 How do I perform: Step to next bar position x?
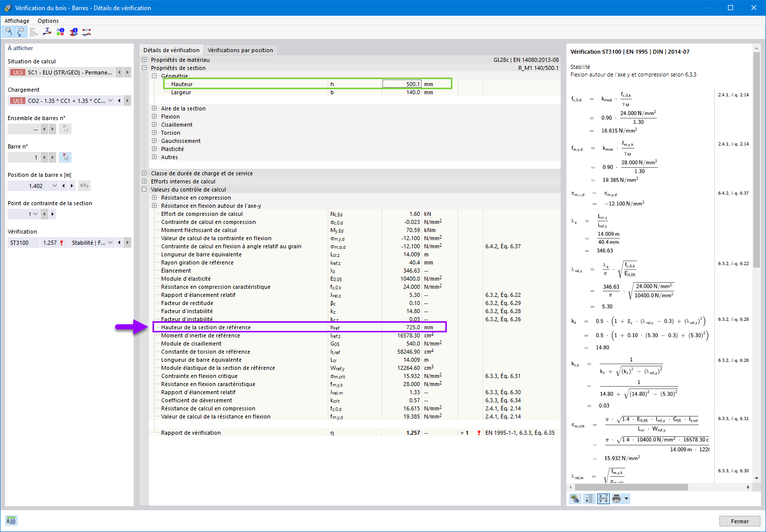(72, 186)
